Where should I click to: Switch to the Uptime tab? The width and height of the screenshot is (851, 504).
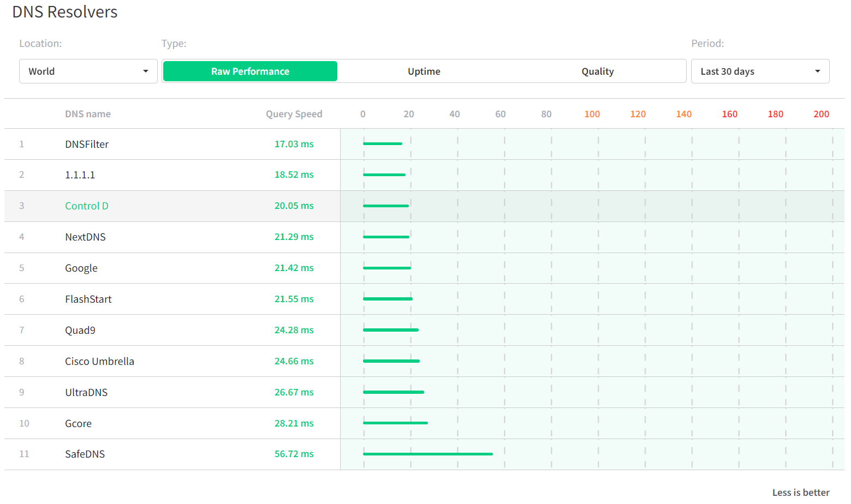click(424, 71)
